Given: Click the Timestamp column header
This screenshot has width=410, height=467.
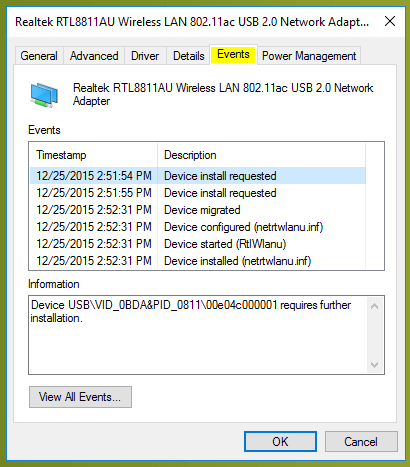Looking at the screenshot, I should 94,155.
